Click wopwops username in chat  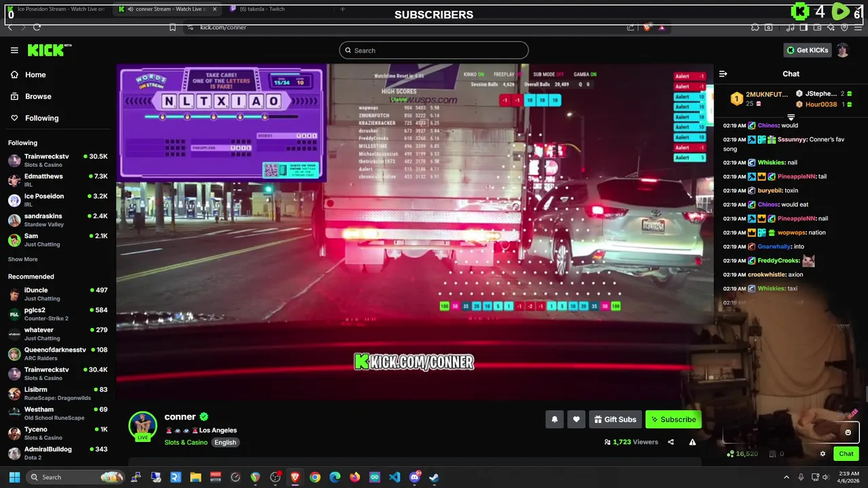[790, 232]
